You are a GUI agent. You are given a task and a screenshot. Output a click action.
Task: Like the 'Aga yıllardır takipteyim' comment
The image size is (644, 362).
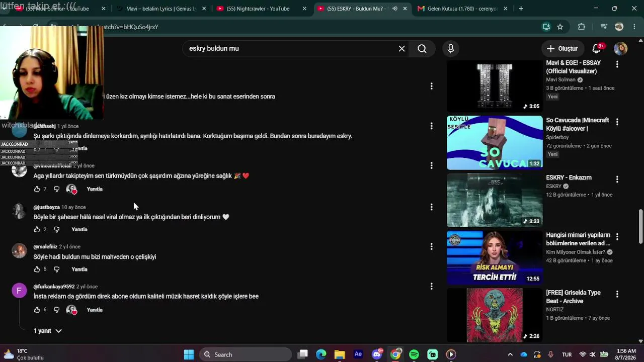pos(37,189)
